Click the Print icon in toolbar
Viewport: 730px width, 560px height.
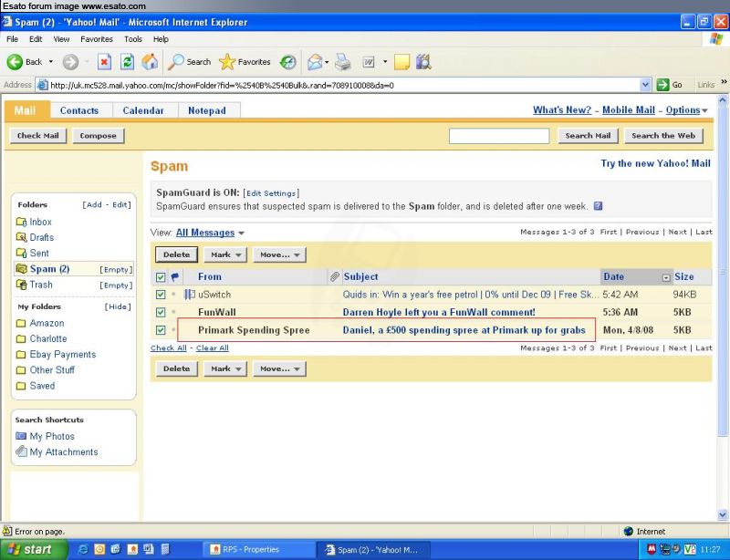[343, 62]
